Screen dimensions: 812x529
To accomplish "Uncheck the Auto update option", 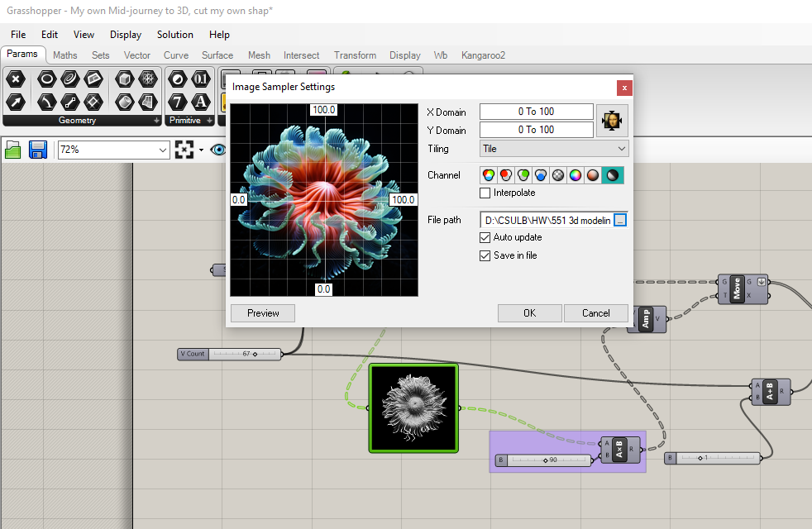I will click(x=485, y=237).
